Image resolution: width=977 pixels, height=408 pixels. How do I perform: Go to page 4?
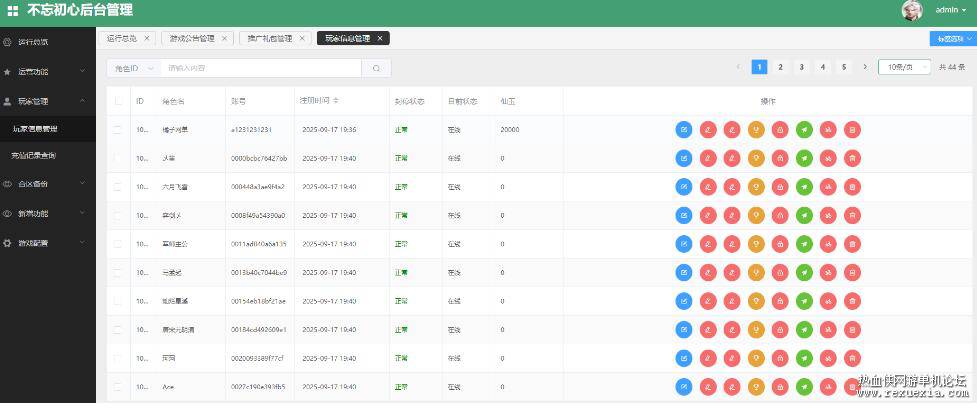click(822, 67)
